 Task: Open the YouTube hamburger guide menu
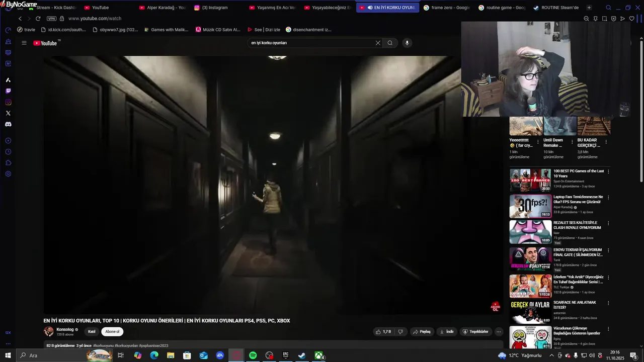pyautogui.click(x=24, y=43)
